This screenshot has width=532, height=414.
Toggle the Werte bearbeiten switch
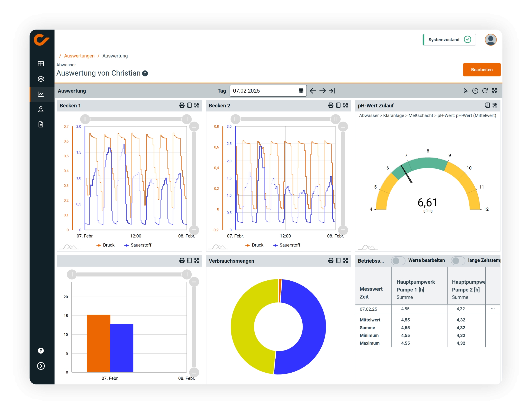point(398,260)
